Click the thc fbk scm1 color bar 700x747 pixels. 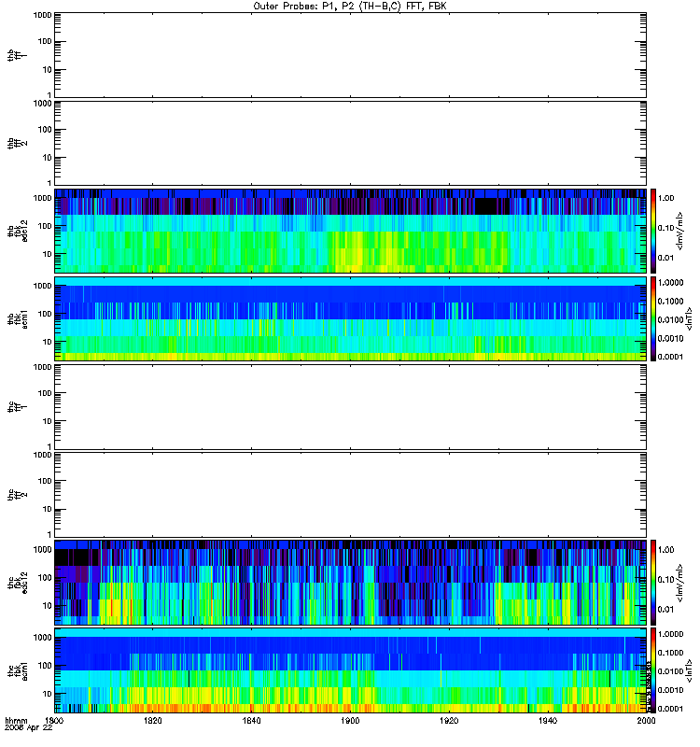[x=653, y=670]
